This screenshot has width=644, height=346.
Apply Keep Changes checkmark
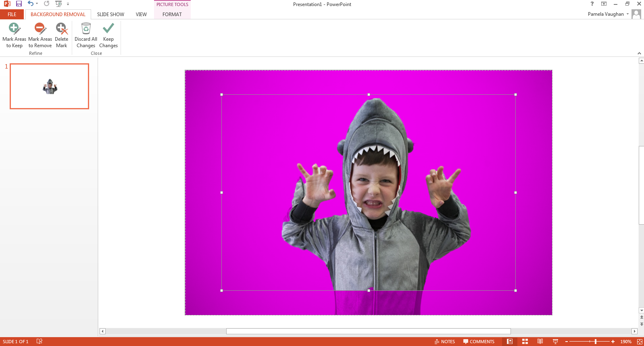coord(108,35)
